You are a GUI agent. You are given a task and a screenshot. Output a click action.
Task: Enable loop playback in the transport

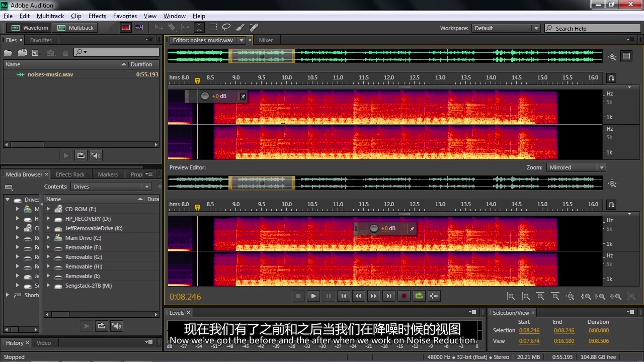419,296
